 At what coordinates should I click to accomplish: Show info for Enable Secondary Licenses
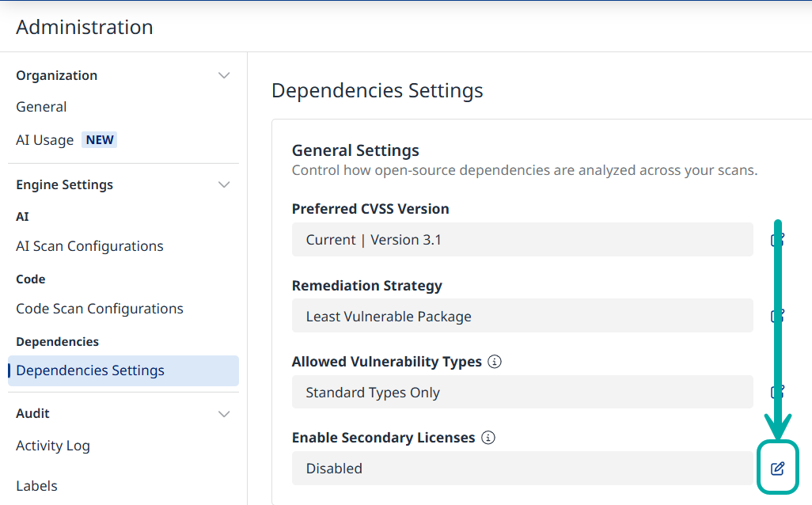pos(488,438)
